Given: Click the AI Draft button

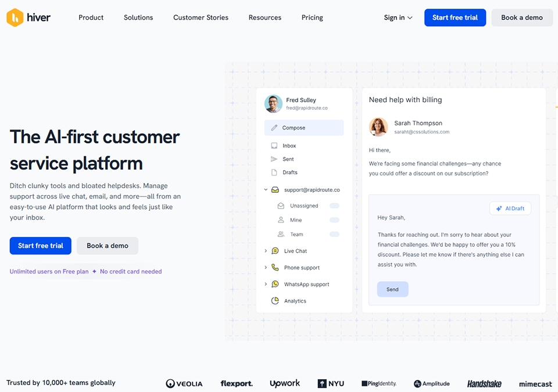Looking at the screenshot, I should coord(510,208).
